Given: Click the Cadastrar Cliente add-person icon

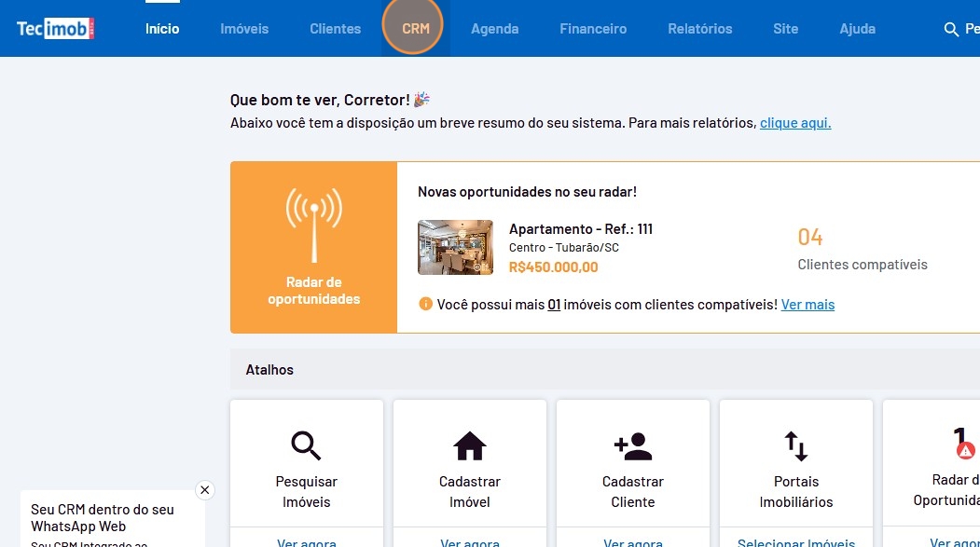Looking at the screenshot, I should (x=633, y=446).
